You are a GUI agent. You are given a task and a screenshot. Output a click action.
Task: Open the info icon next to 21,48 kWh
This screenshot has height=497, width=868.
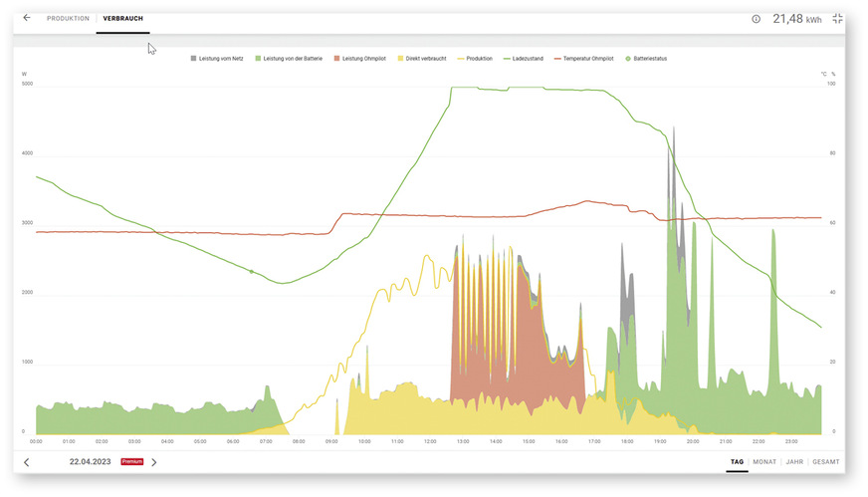756,19
